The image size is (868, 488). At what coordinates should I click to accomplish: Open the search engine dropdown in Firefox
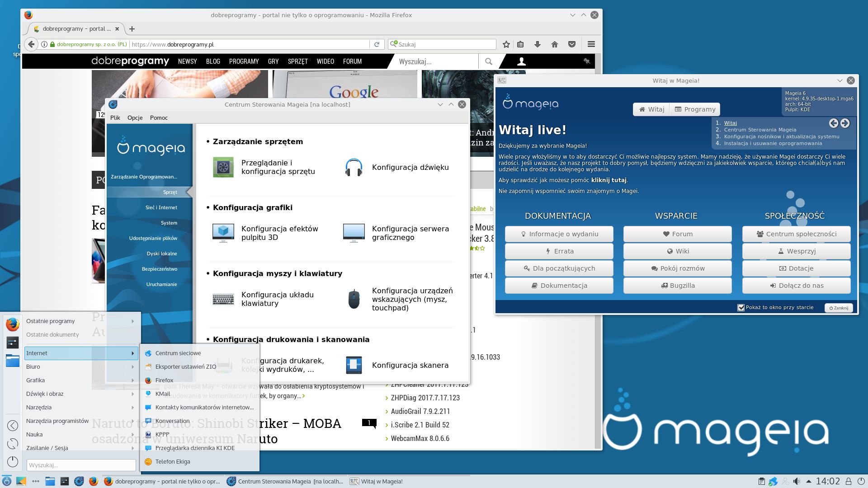coord(394,44)
